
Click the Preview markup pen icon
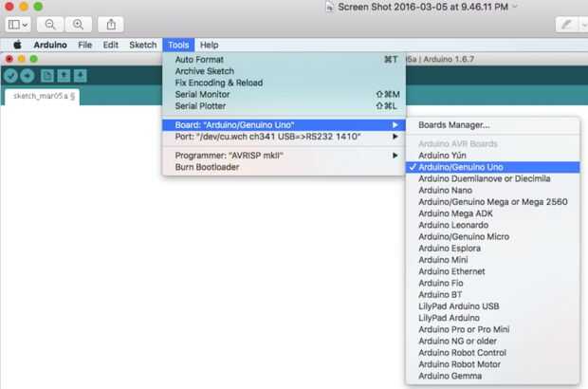(x=566, y=25)
